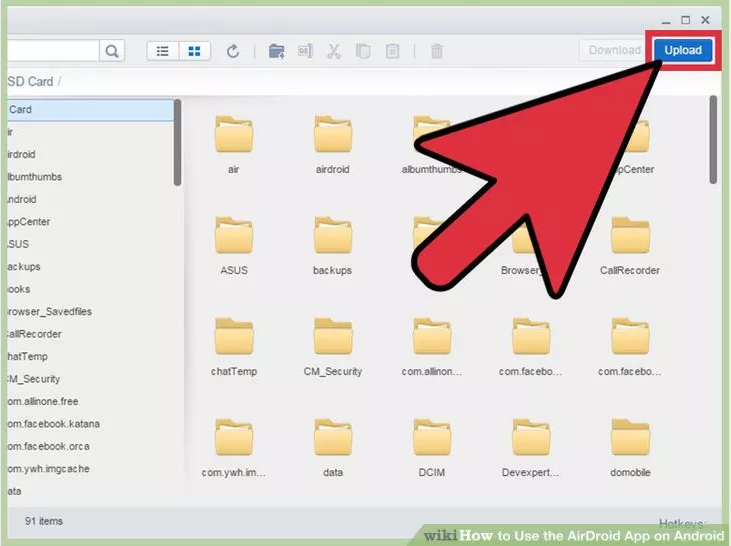
Task: Select the backups folder icon
Action: tap(332, 235)
